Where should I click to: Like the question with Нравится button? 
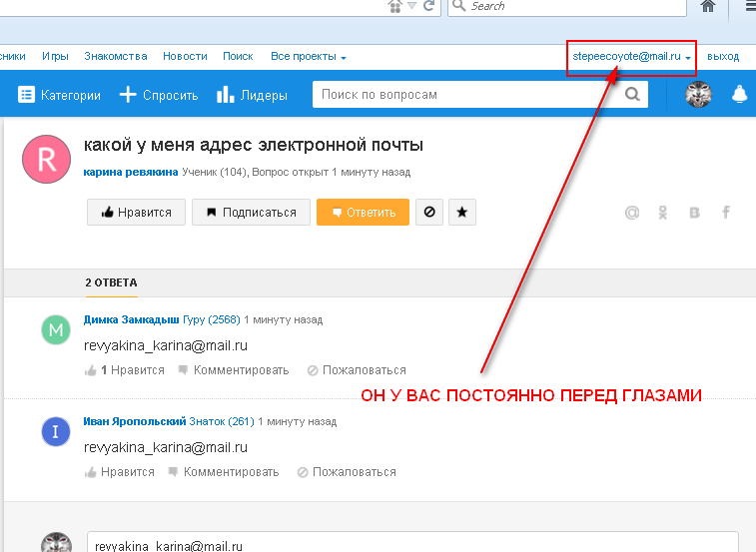136,213
